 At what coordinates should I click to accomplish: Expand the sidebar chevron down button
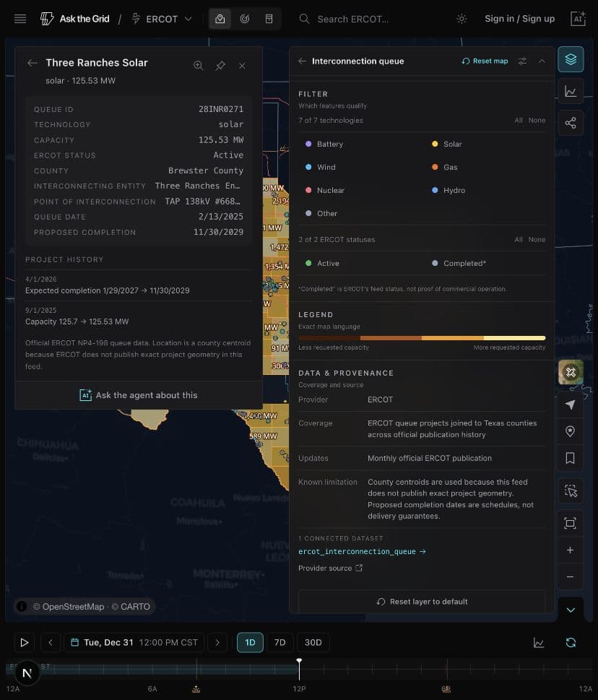coord(571,610)
